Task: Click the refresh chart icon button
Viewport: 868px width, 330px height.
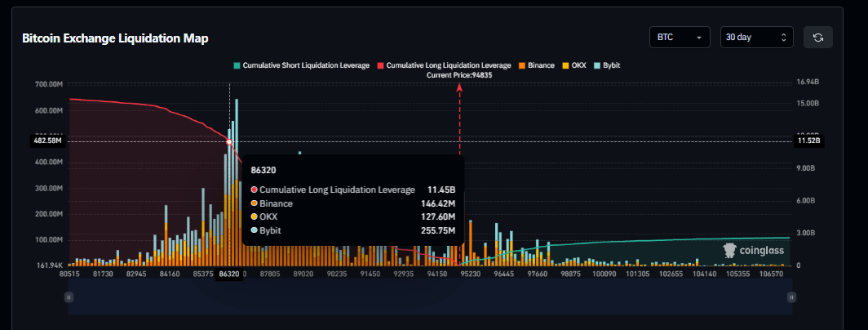Action: 818,38
